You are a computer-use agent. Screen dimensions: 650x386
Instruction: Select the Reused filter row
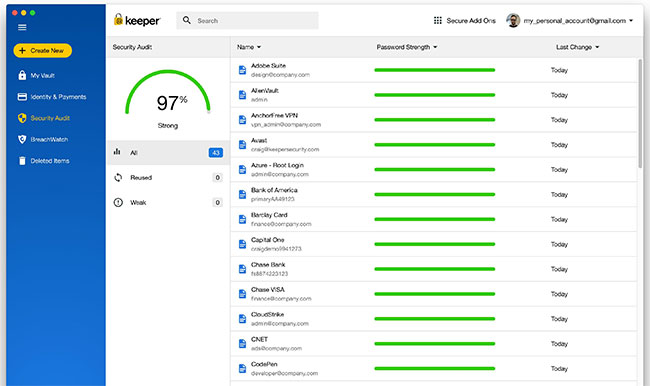168,177
